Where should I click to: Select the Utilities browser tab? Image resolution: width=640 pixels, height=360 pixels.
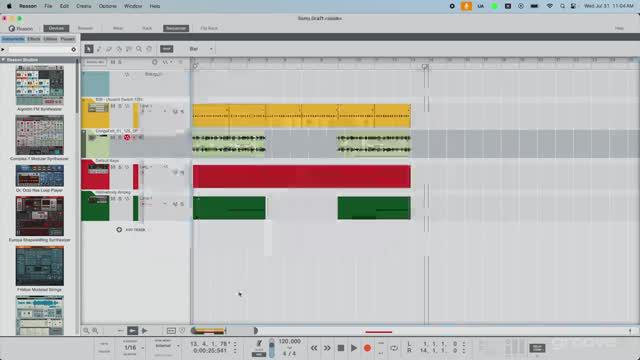[51, 39]
